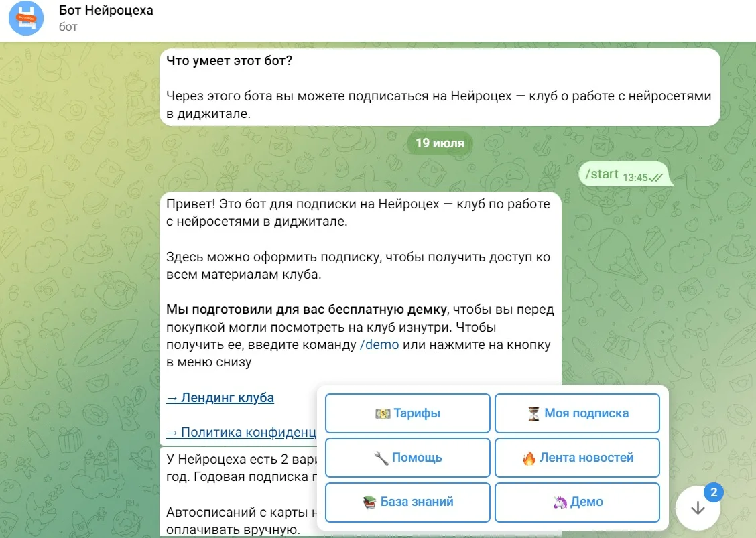The image size is (756, 538).
Task: Click the text starting У Нейроцеха есть 2
Action: pyautogui.click(x=241, y=468)
